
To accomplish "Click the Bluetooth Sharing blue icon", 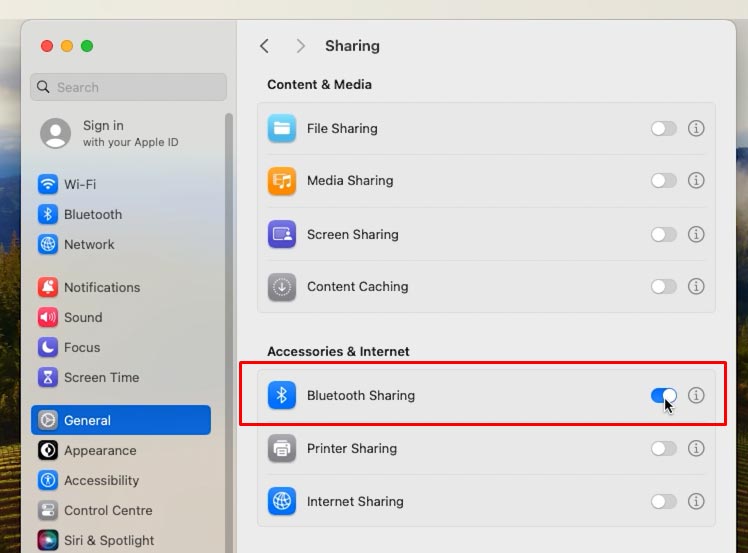I will tap(281, 395).
